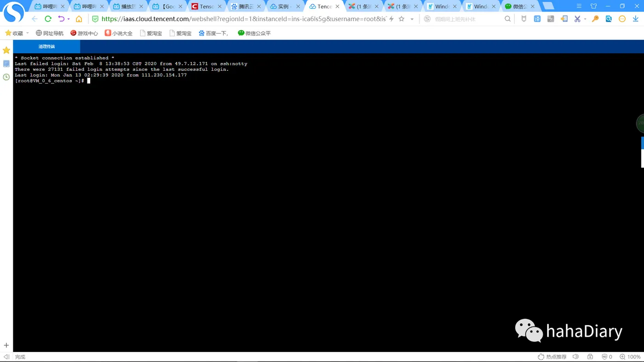Click the Sogou search engine S icon
This screenshot has height=362, width=644.
(427, 19)
